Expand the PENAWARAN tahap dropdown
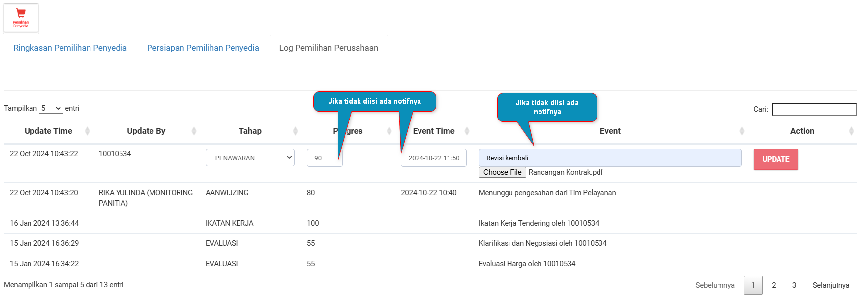This screenshot has width=868, height=299. (x=250, y=158)
